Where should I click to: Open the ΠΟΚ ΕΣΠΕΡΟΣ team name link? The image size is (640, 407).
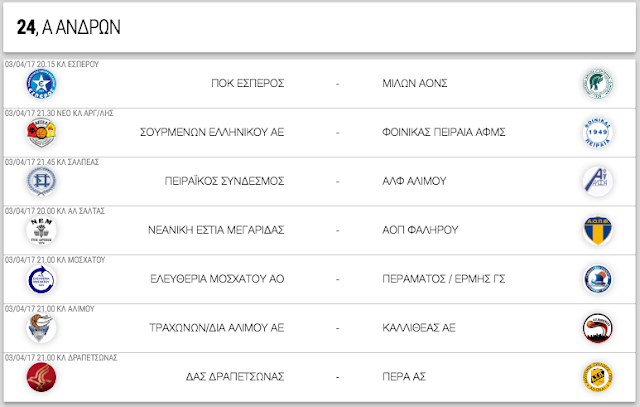[248, 83]
